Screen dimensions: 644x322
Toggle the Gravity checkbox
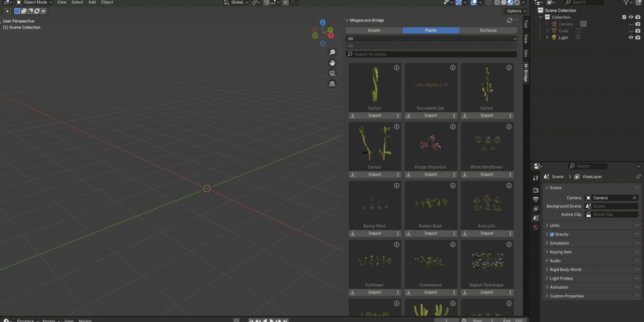pos(552,235)
